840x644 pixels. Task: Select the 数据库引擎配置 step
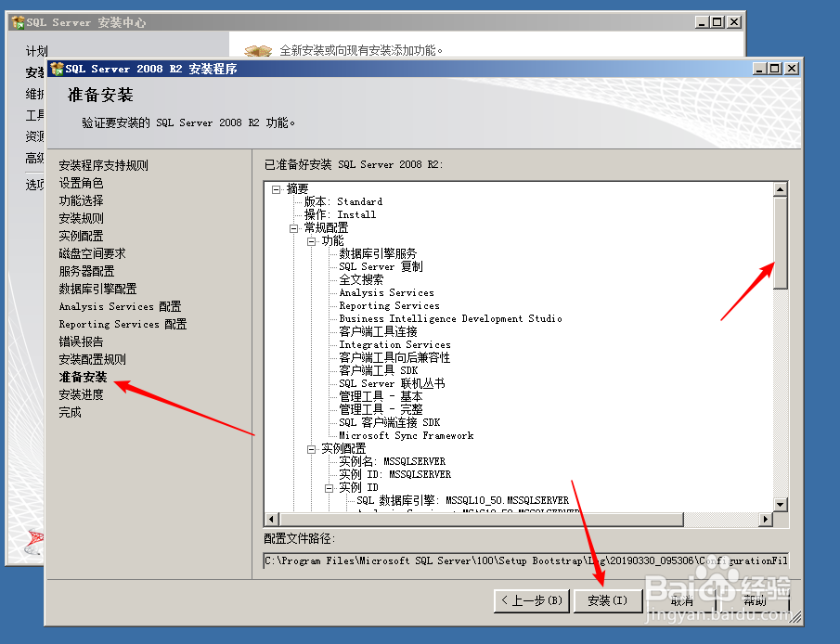pyautogui.click(x=97, y=290)
